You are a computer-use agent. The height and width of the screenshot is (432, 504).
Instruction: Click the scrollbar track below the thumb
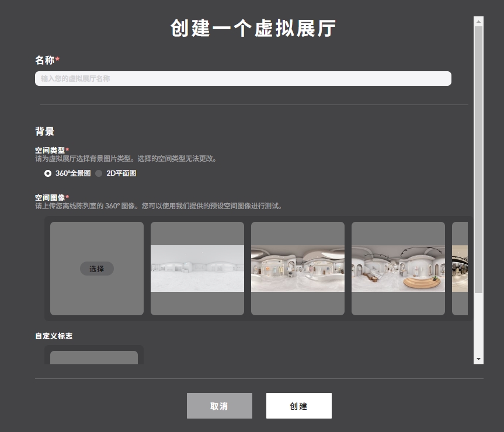tap(479, 323)
